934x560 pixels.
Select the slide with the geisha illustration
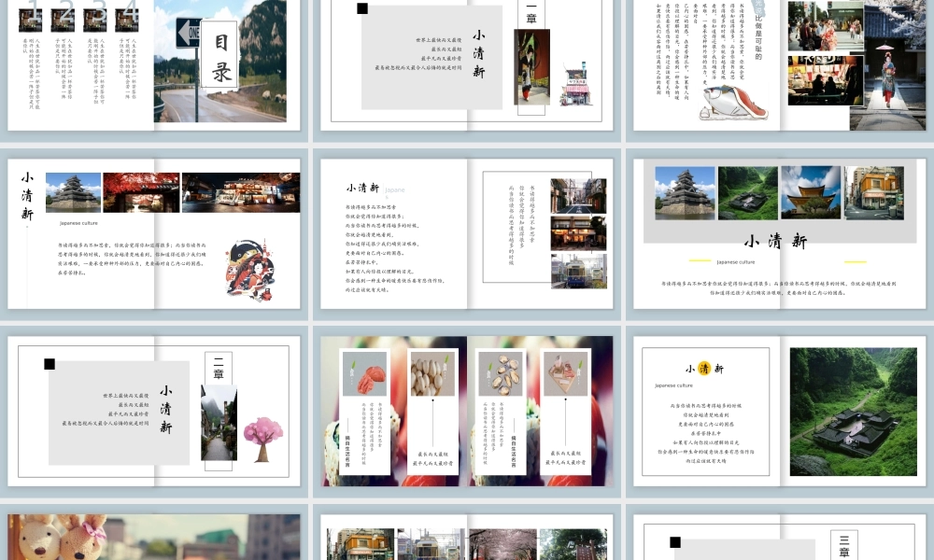pyautogui.click(x=154, y=233)
